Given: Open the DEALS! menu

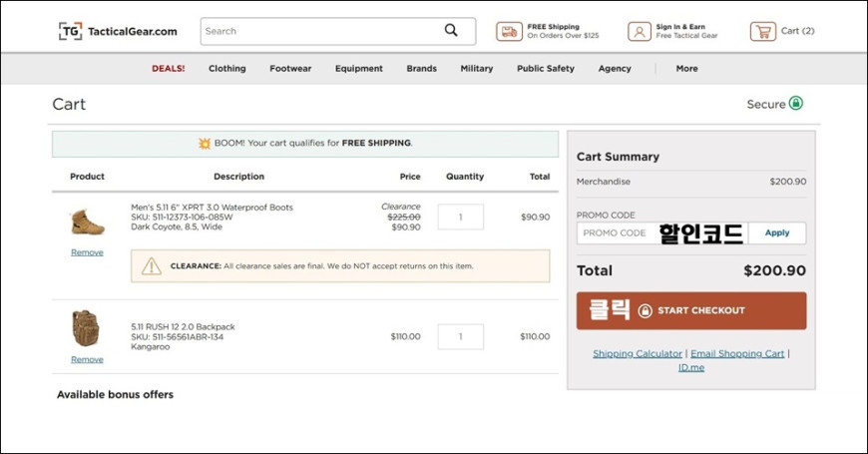Looking at the screenshot, I should [x=169, y=69].
